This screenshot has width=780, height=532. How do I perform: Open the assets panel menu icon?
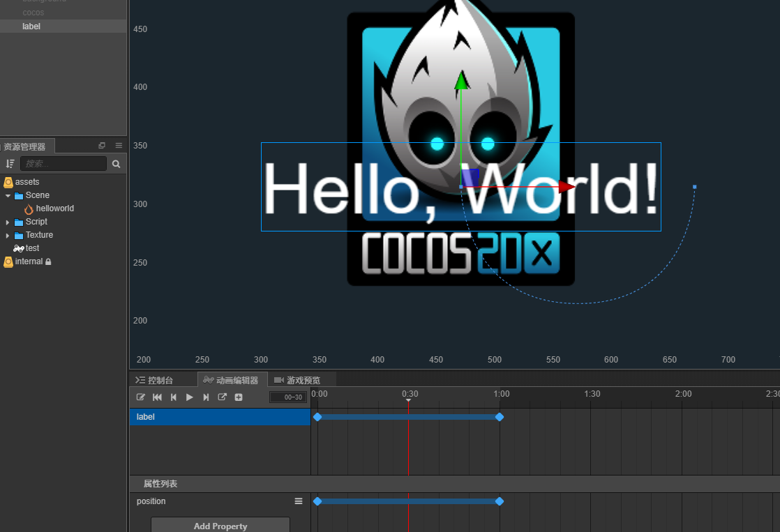[119, 145]
